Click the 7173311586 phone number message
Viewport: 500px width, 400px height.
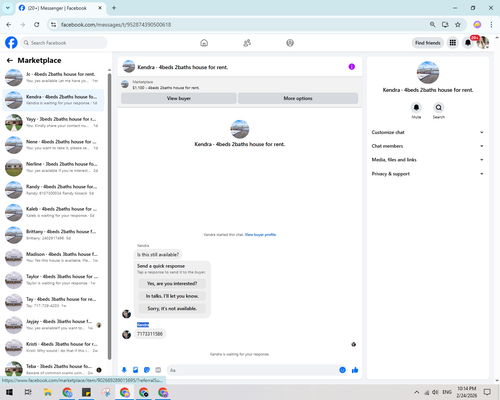point(150,334)
